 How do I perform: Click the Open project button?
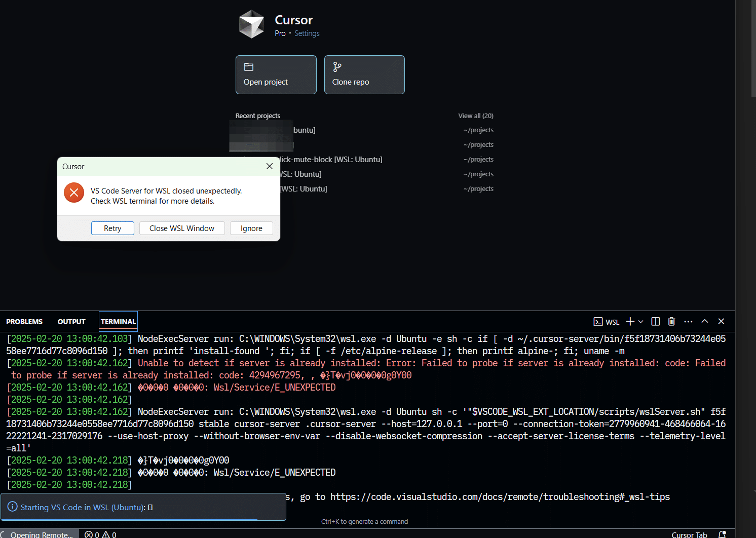[276, 74]
